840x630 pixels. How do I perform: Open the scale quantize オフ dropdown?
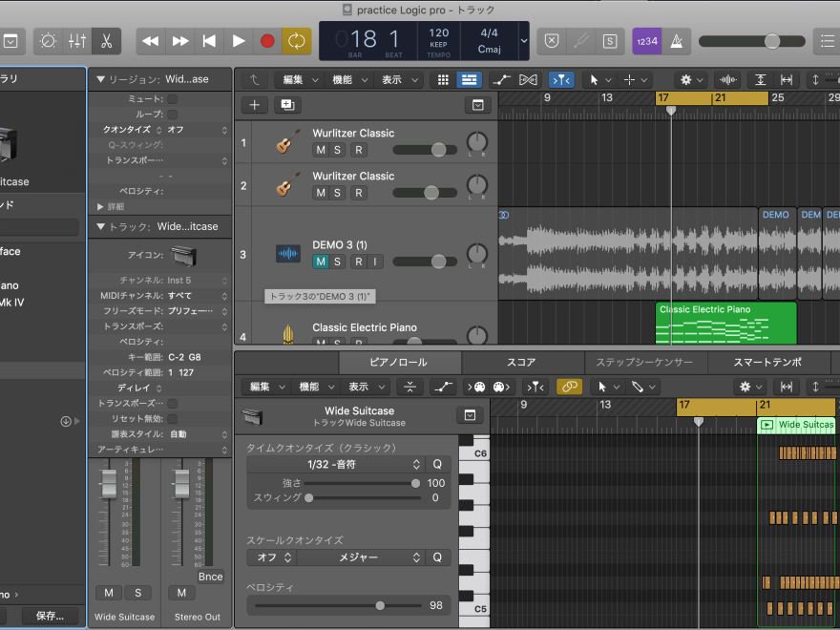(x=272, y=557)
